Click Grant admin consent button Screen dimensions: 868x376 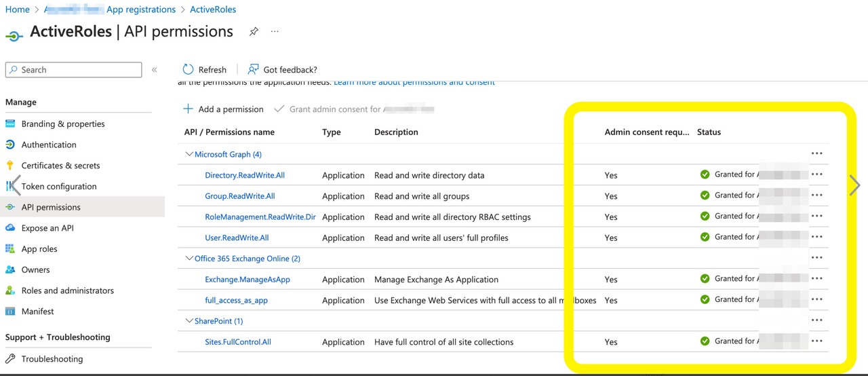(353, 109)
